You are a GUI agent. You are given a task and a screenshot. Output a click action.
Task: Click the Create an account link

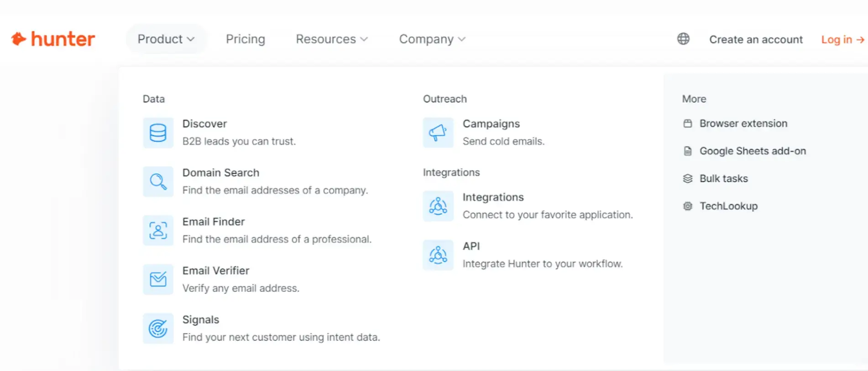point(756,40)
